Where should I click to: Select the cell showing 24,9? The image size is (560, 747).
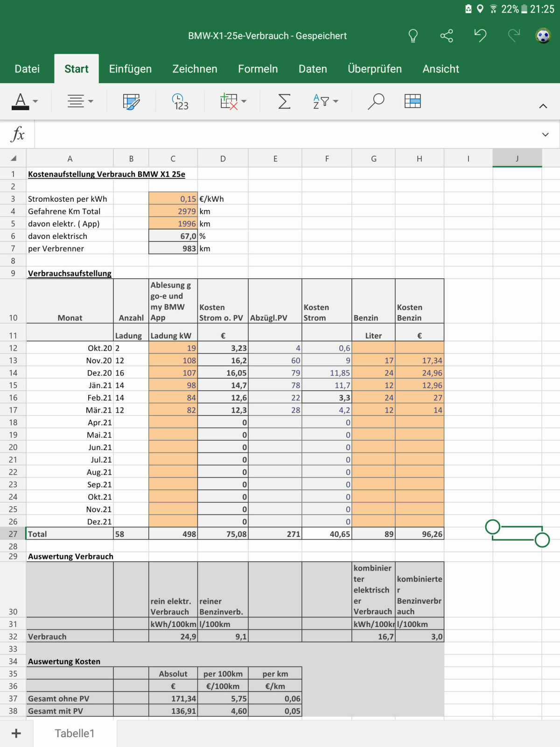(x=173, y=636)
